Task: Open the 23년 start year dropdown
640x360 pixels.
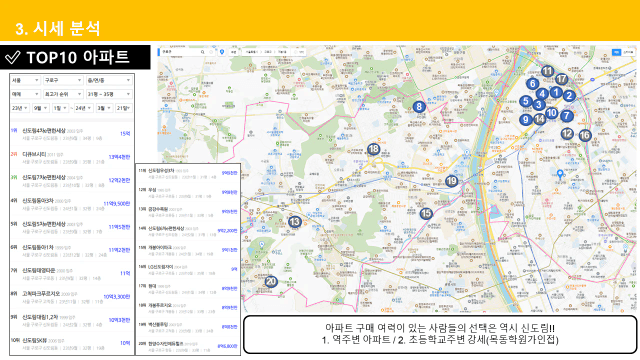Action: click(20, 108)
